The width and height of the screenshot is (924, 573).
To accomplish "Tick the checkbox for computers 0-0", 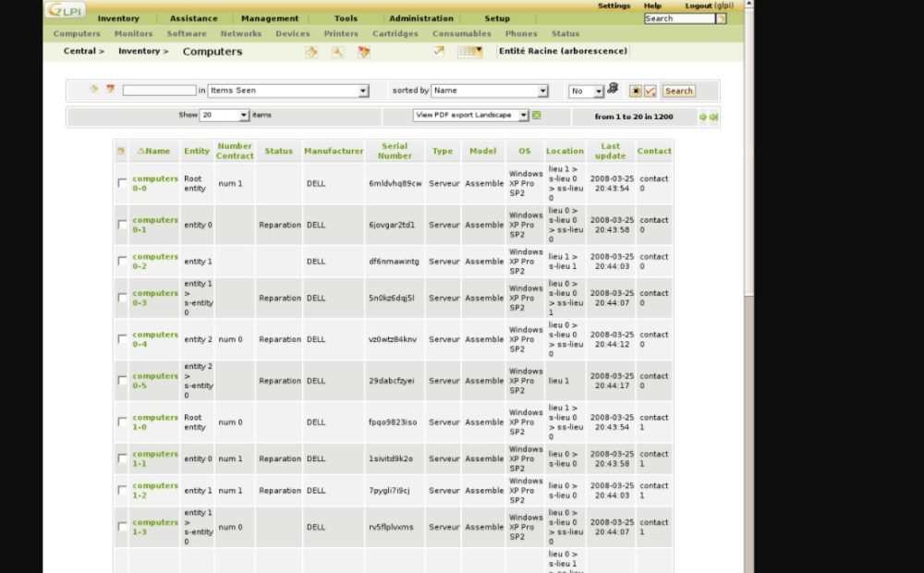I will 122,183.
